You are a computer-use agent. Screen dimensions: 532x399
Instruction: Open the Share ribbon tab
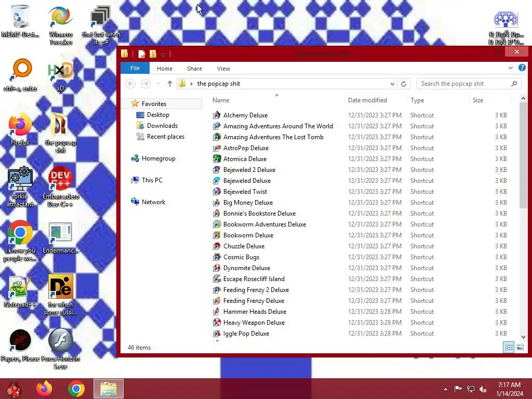pos(194,69)
